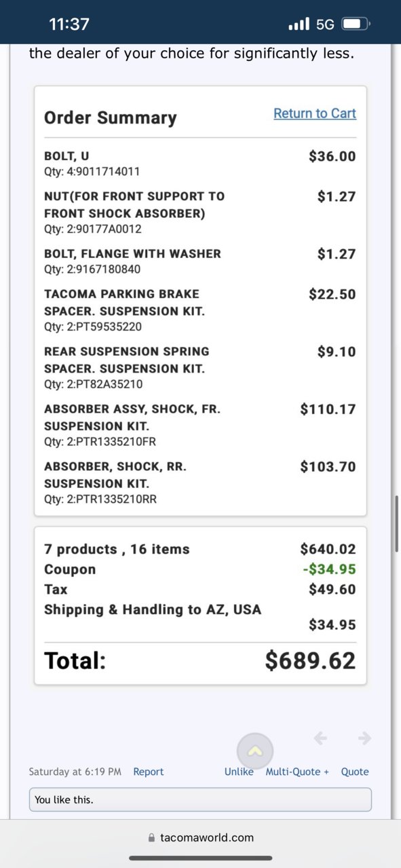The image size is (401, 868).
Task: Add post to Multi-Quote
Action: 297,772
